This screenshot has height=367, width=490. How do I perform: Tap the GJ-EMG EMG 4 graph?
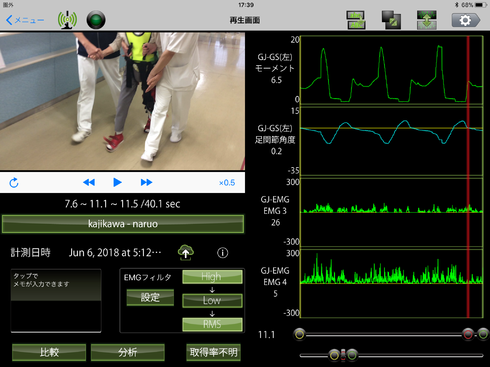[x=391, y=283]
